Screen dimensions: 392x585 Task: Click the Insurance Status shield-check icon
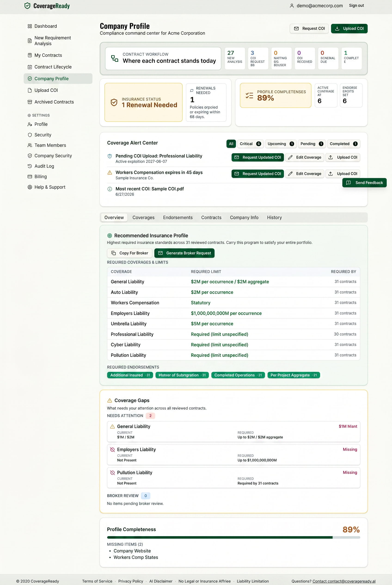click(x=114, y=102)
